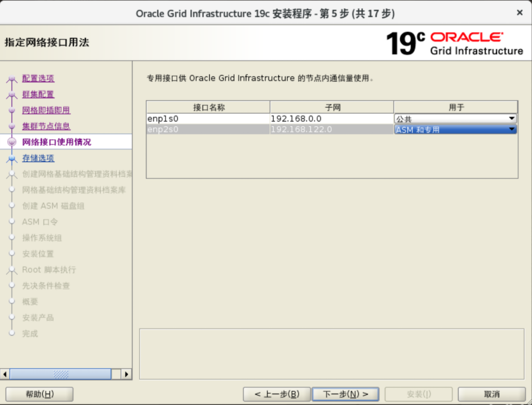Click the step node icon beside 群集配置
The width and height of the screenshot is (532, 405).
(12, 95)
